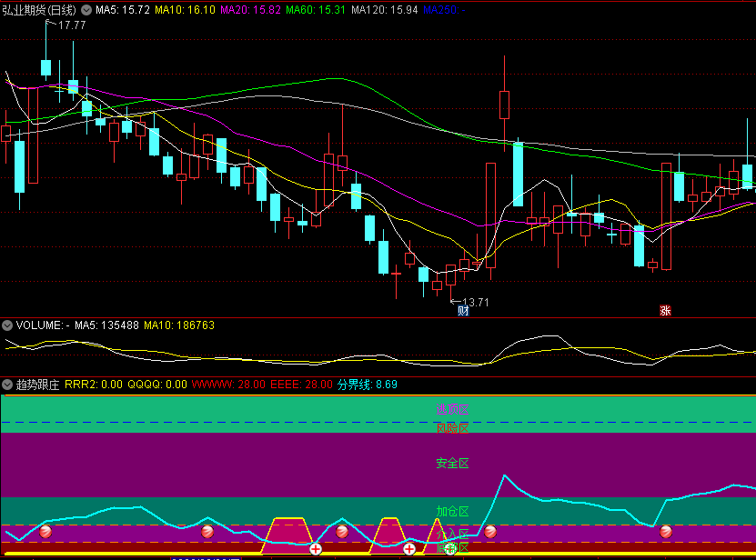Viewport: 756px width, 560px height.
Task: Select the magenta MA20: 15.82 label
Action: [x=251, y=10]
